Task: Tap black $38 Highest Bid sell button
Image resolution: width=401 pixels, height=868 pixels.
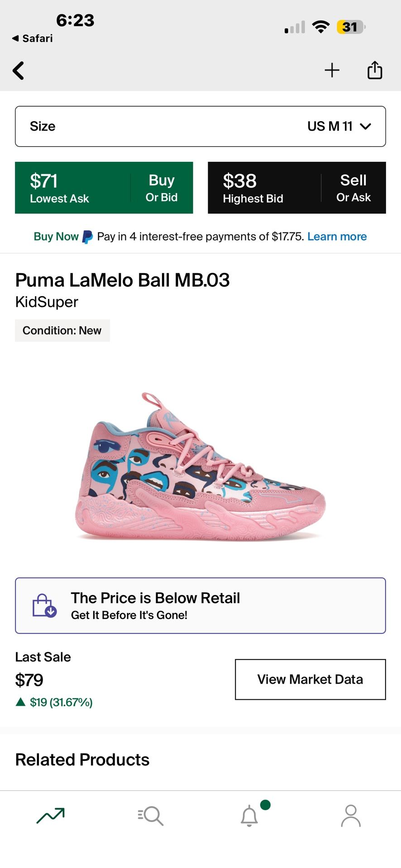Action: [x=296, y=188]
